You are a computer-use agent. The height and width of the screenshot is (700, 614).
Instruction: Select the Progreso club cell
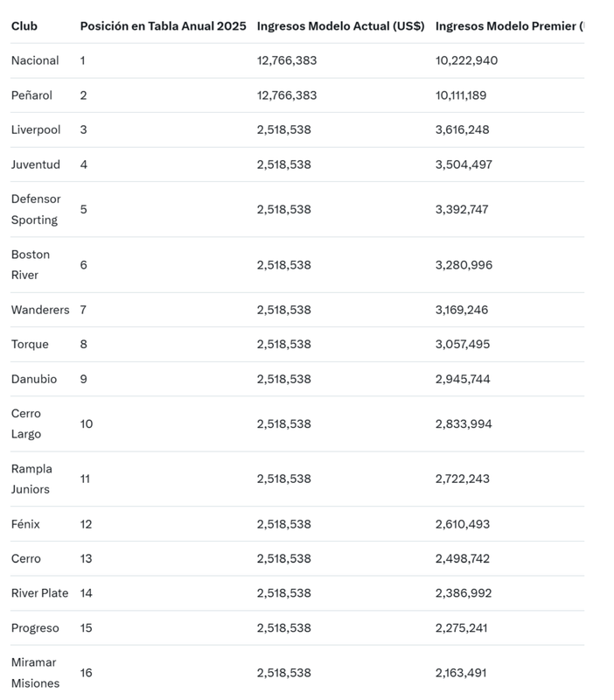click(35, 628)
